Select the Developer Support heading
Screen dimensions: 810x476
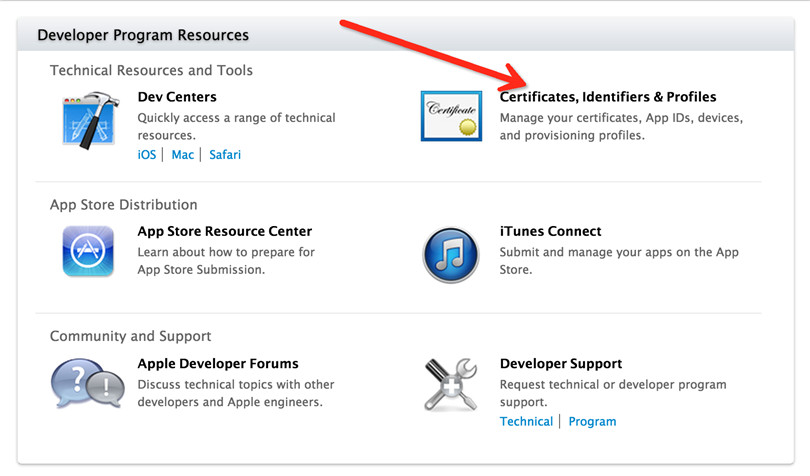(x=561, y=363)
